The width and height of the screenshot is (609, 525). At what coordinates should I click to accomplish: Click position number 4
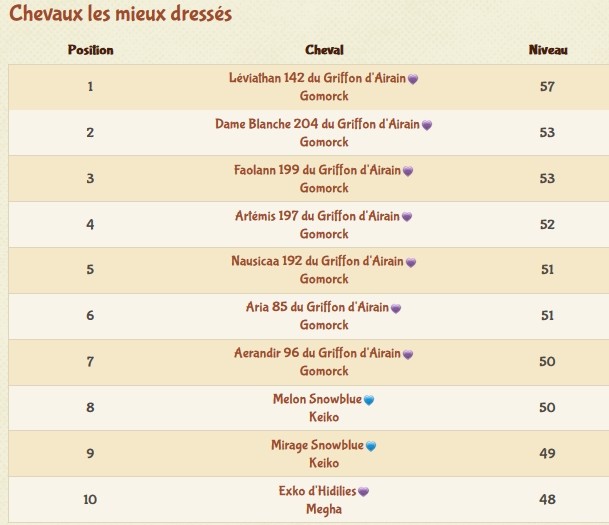[x=90, y=224]
